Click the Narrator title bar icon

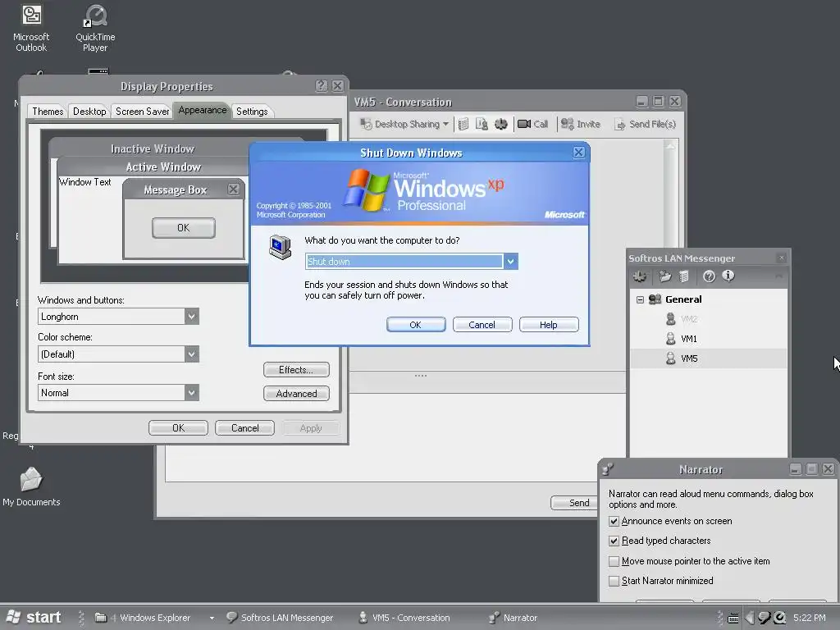(x=608, y=469)
